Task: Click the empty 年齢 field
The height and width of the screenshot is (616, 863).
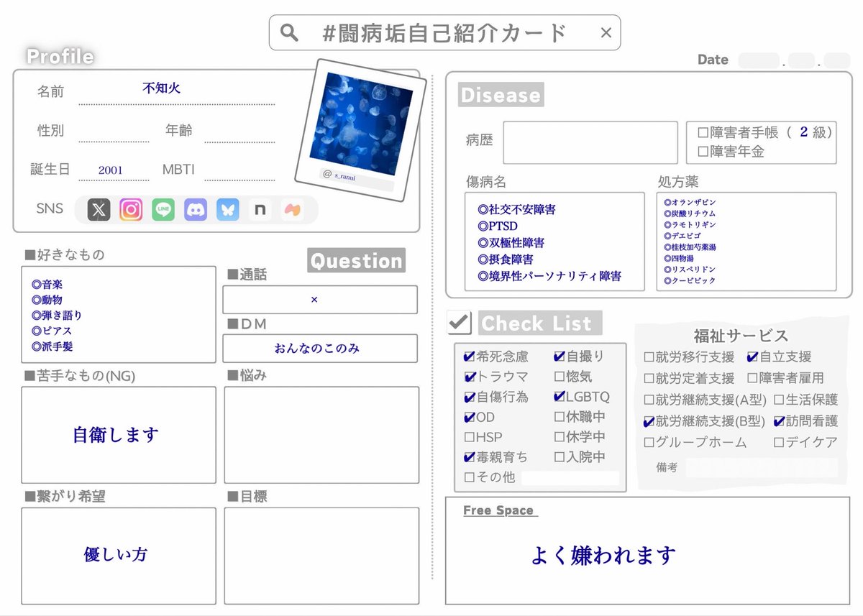Action: [239, 131]
